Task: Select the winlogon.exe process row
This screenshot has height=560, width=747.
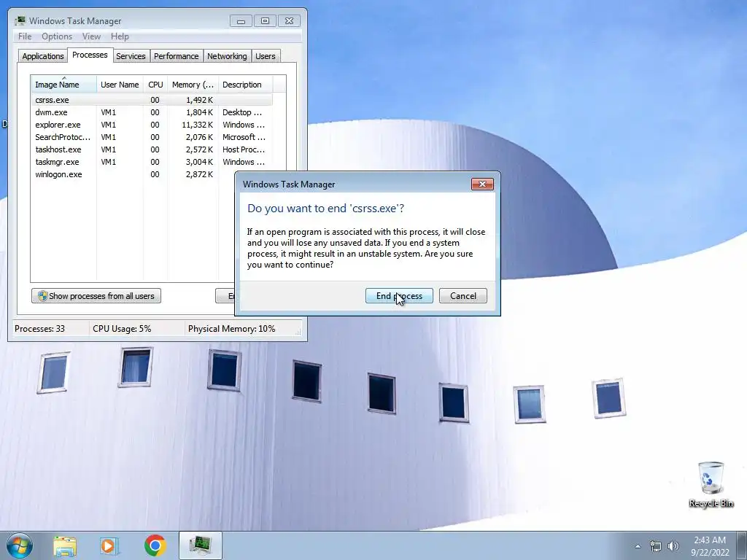Action: (133, 174)
